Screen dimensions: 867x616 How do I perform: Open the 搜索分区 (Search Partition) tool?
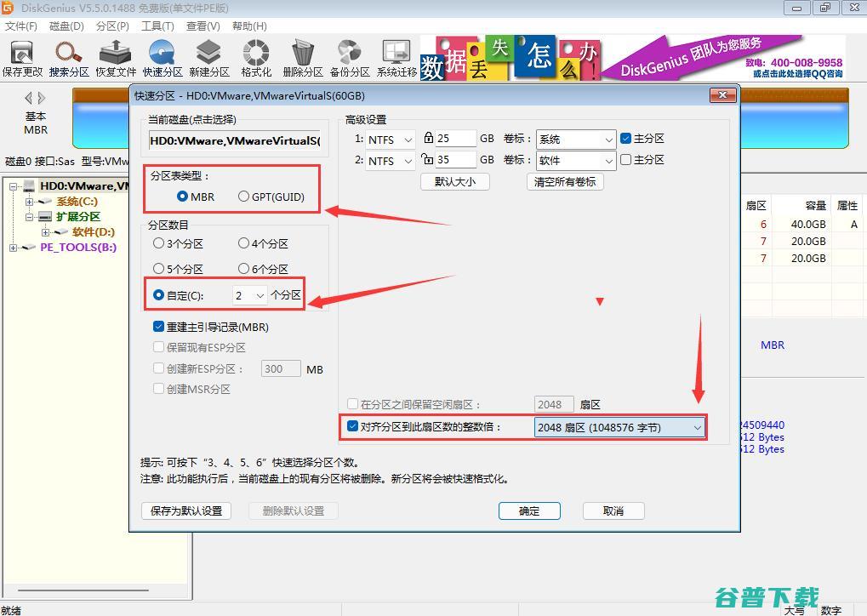(69, 55)
